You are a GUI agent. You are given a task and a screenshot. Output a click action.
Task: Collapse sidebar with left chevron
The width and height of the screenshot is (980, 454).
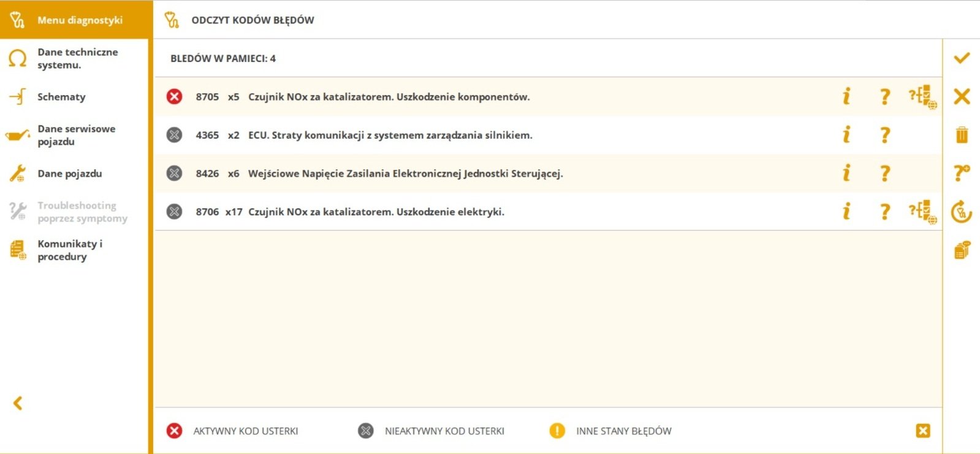pyautogui.click(x=18, y=403)
